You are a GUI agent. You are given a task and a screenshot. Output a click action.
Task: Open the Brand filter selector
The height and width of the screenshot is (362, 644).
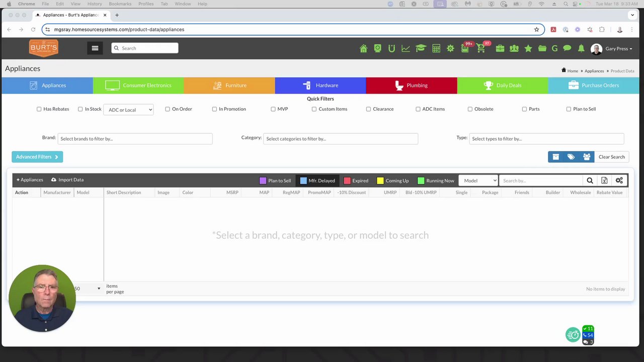coord(135,139)
